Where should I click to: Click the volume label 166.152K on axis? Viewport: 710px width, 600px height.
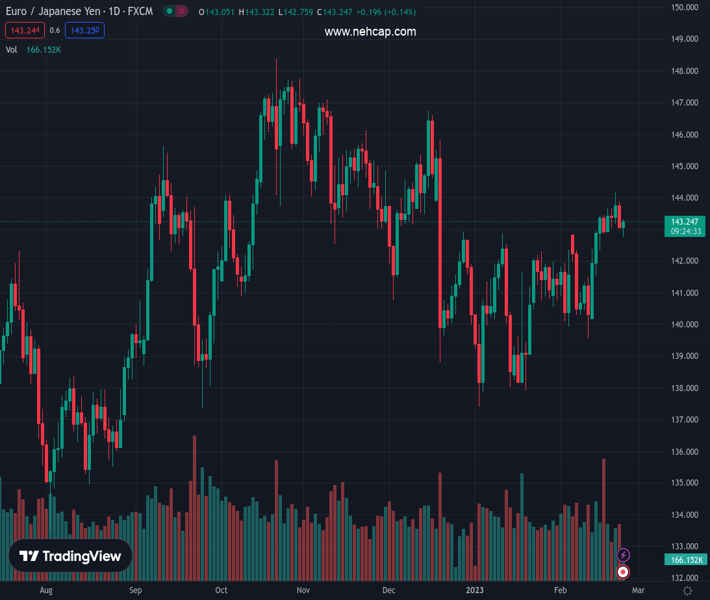point(686,559)
